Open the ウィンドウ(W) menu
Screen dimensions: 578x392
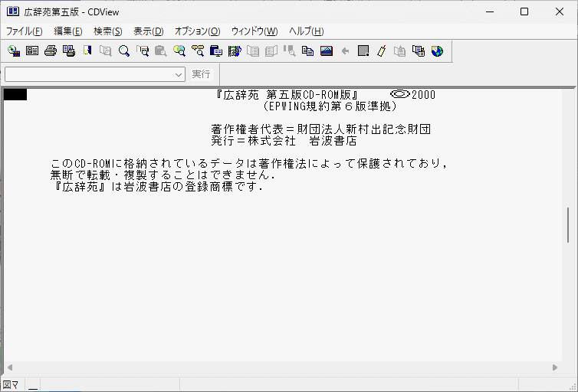point(255,31)
